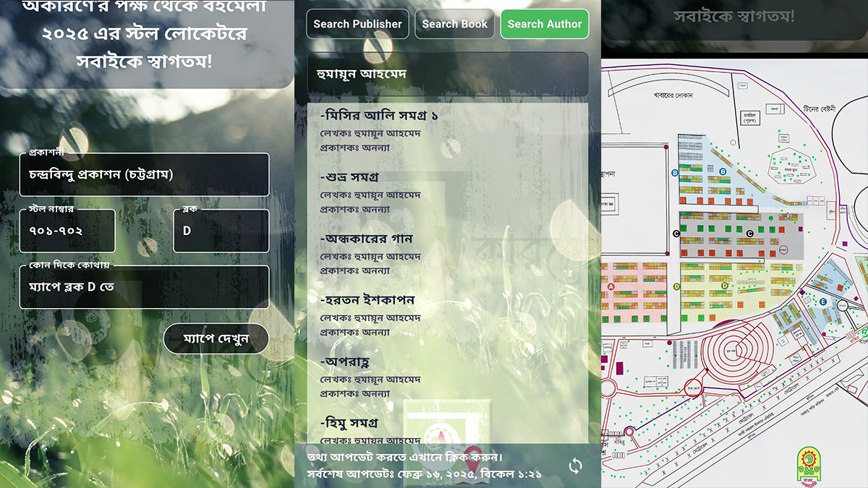Open the প্রকাশনী publisher selection field
The height and width of the screenshot is (488, 868).
(x=143, y=174)
